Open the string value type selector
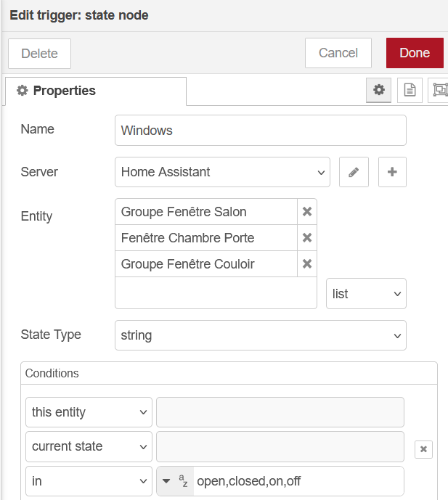 click(x=175, y=481)
